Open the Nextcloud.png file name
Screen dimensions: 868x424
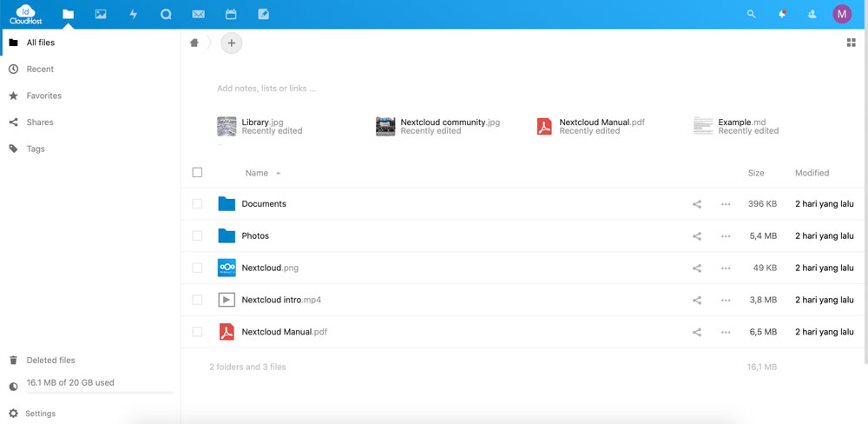pyautogui.click(x=270, y=268)
